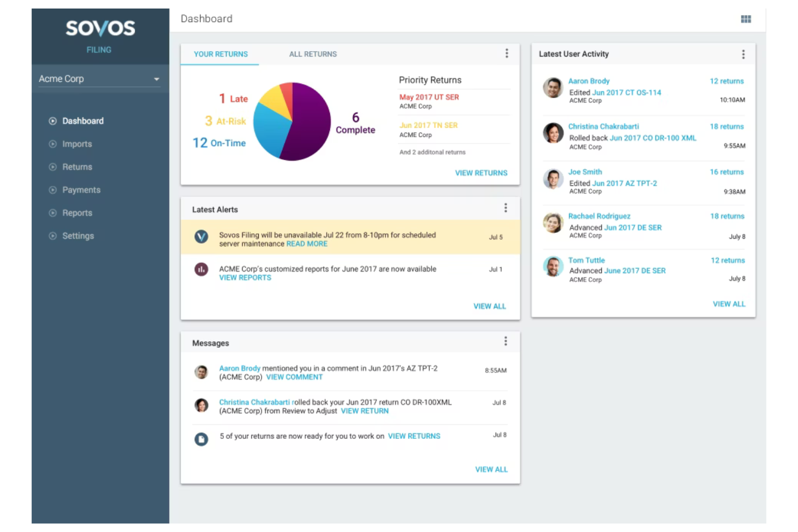The width and height of the screenshot is (798, 532).
Task: Click View All in Latest Alerts
Action: tap(490, 306)
